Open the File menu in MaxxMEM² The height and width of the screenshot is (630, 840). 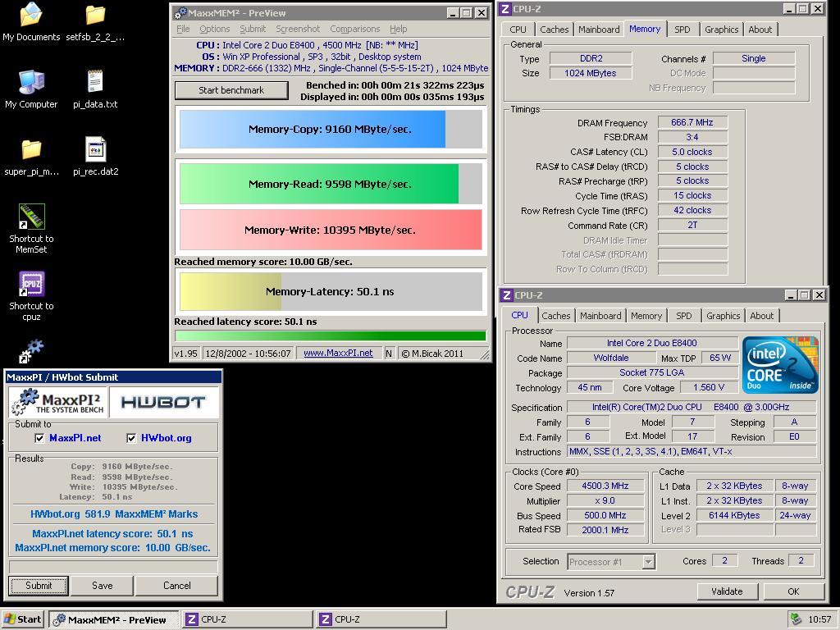click(x=183, y=29)
